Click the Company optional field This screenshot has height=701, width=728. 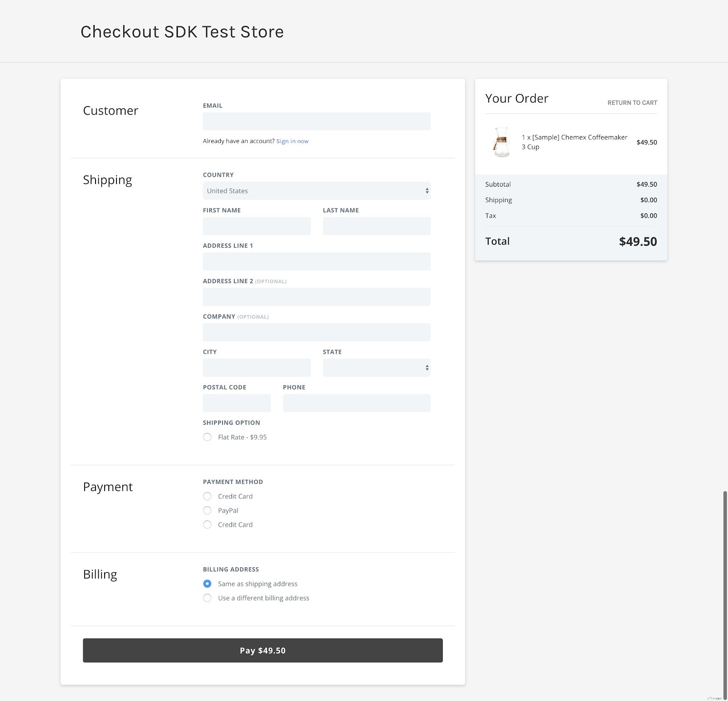click(x=316, y=332)
